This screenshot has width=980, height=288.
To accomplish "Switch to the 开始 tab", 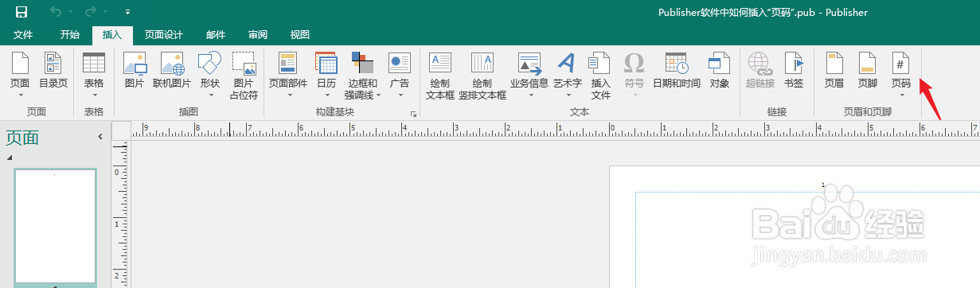I will pyautogui.click(x=69, y=35).
